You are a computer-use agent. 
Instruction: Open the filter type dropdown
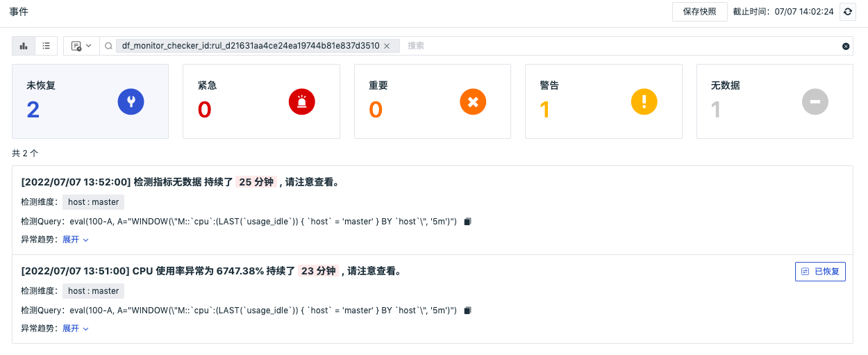(x=81, y=46)
